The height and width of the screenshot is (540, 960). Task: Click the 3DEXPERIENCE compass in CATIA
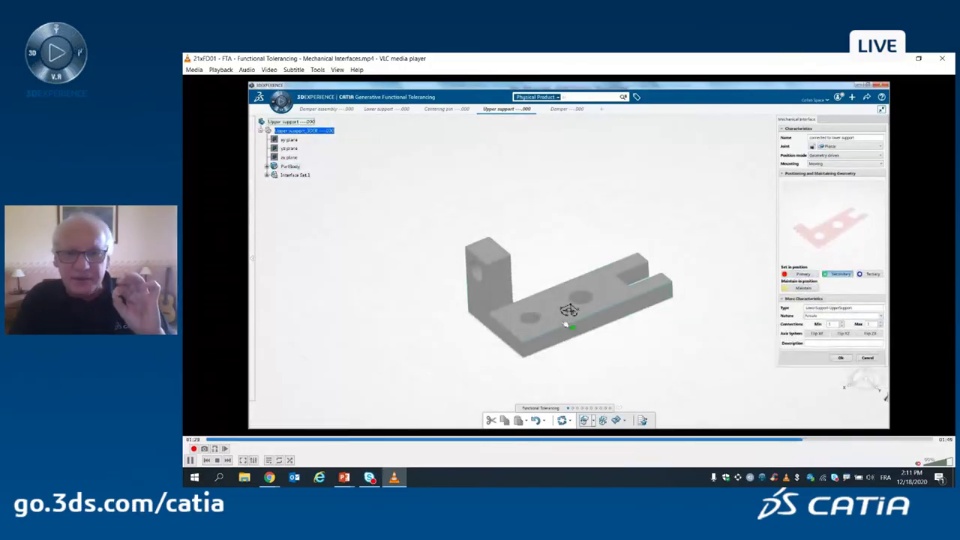pyautogui.click(x=281, y=101)
